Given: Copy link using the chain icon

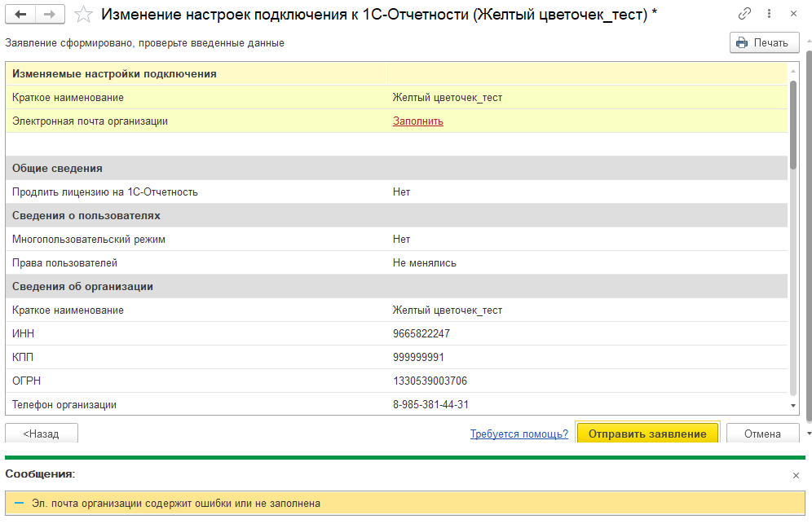Looking at the screenshot, I should pos(744,14).
